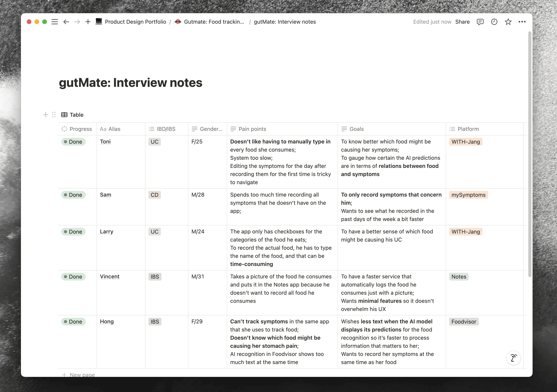Open Progress column header menu
The height and width of the screenshot is (392, 557).
pos(77,129)
